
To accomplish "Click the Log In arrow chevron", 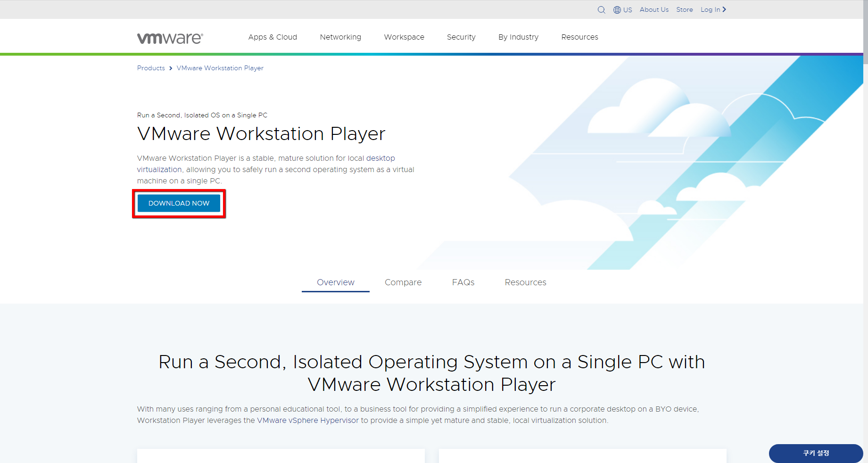I will [x=724, y=9].
